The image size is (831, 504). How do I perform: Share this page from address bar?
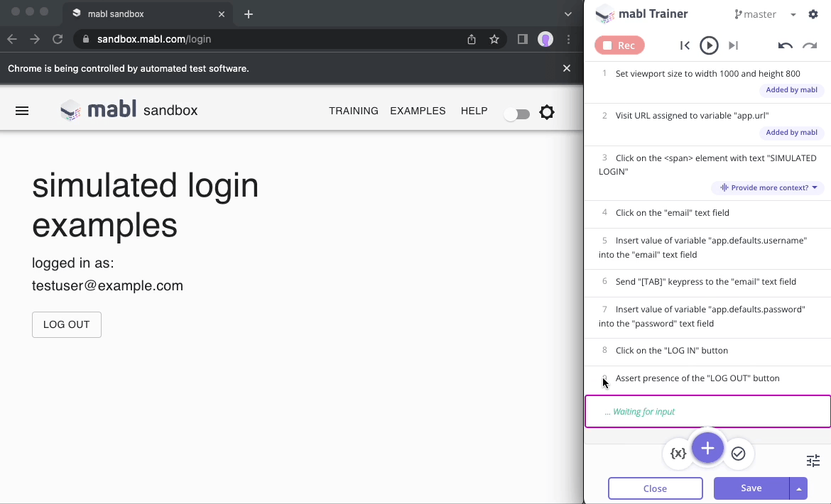tap(471, 39)
